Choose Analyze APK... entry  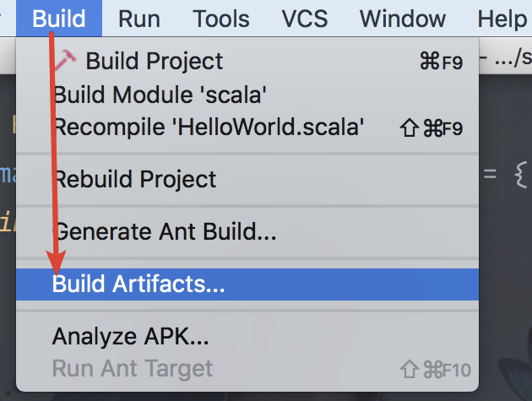pyautogui.click(x=130, y=336)
